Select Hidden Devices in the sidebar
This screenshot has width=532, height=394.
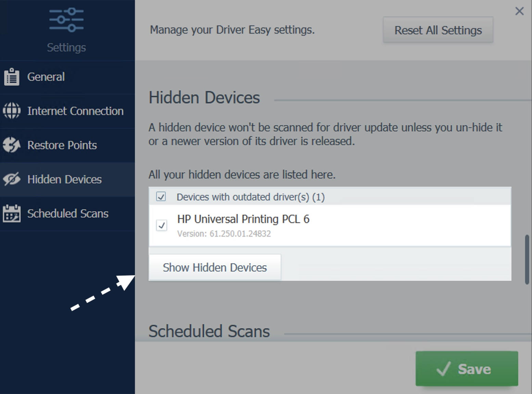coord(64,179)
